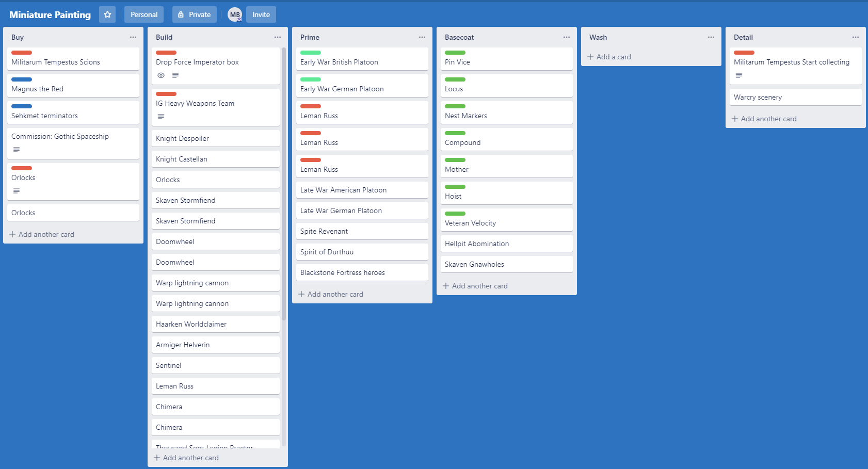Click description icon on first Orlocks card in Buy
The image size is (868, 469).
(17, 191)
